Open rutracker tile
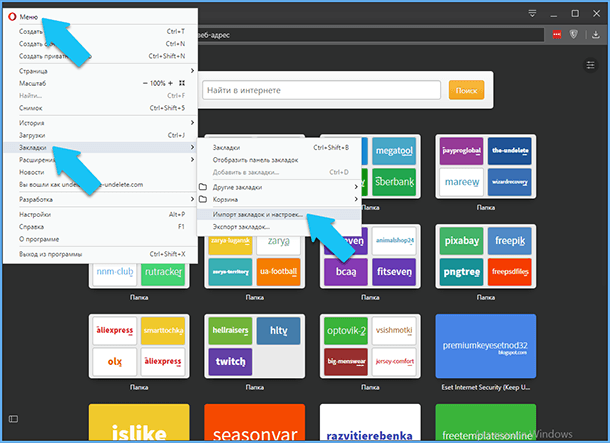This screenshot has height=443, width=610. [x=163, y=273]
